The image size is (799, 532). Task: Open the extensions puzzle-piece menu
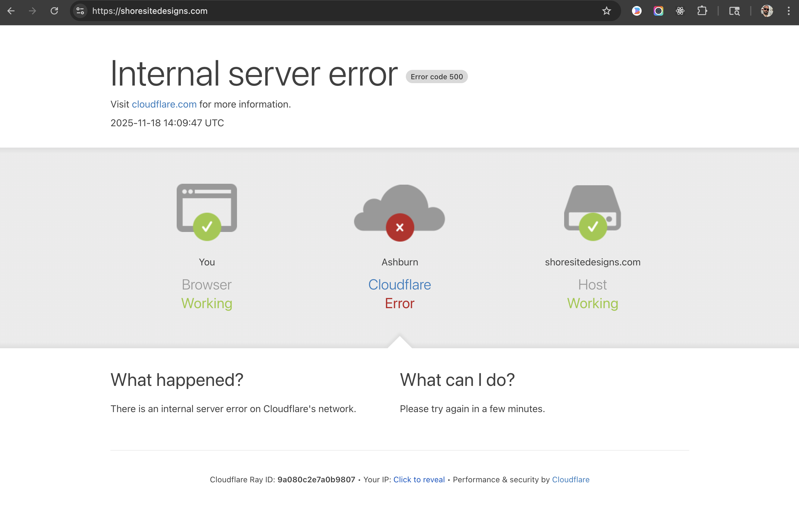(702, 11)
